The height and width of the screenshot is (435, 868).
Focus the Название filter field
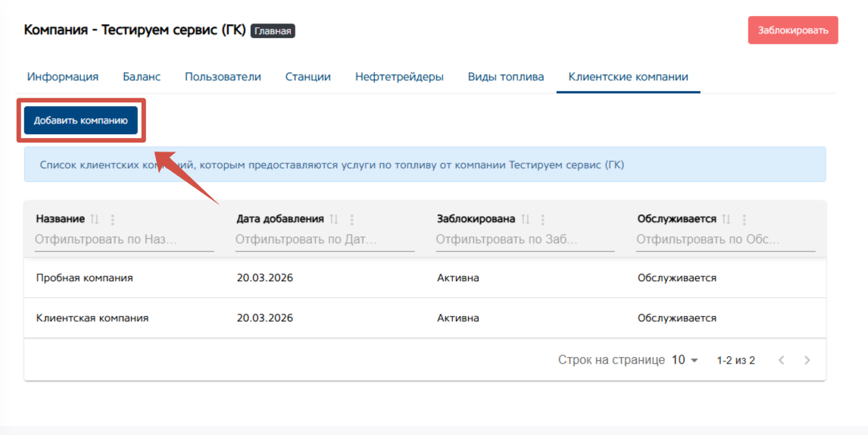click(x=124, y=239)
